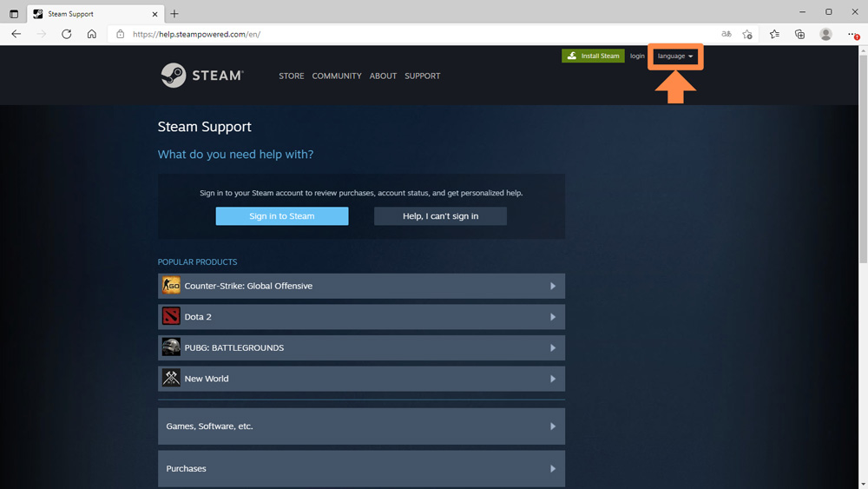Click the Steam logo in header
Screen dimensions: 868x489
click(x=202, y=76)
